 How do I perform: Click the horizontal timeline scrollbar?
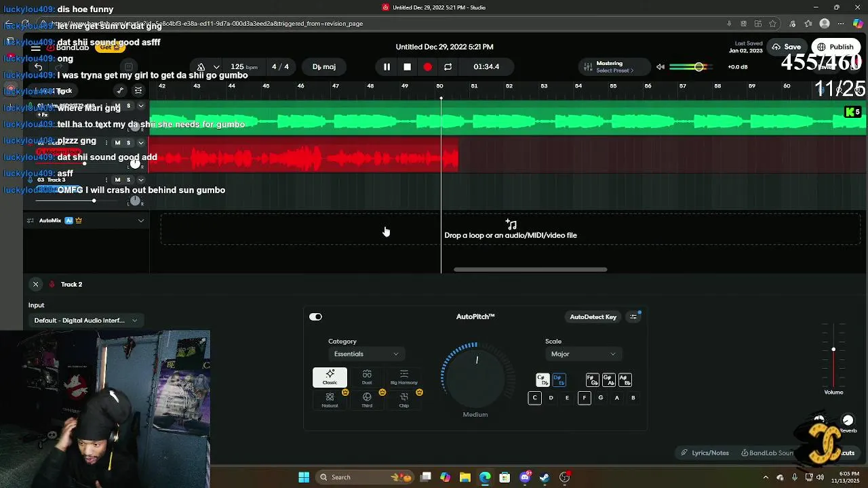[x=530, y=269]
